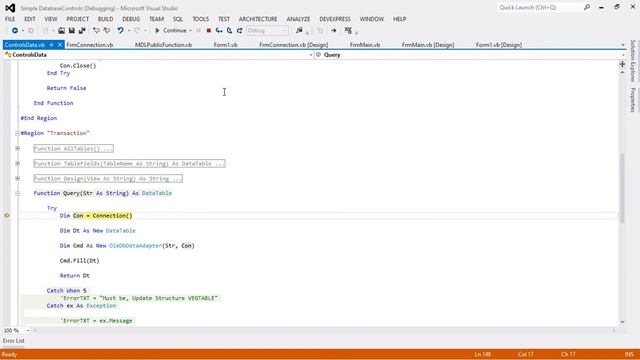640x360 pixels.
Task: Click the Navigate Backward arrow icon
Action: coord(15,31)
